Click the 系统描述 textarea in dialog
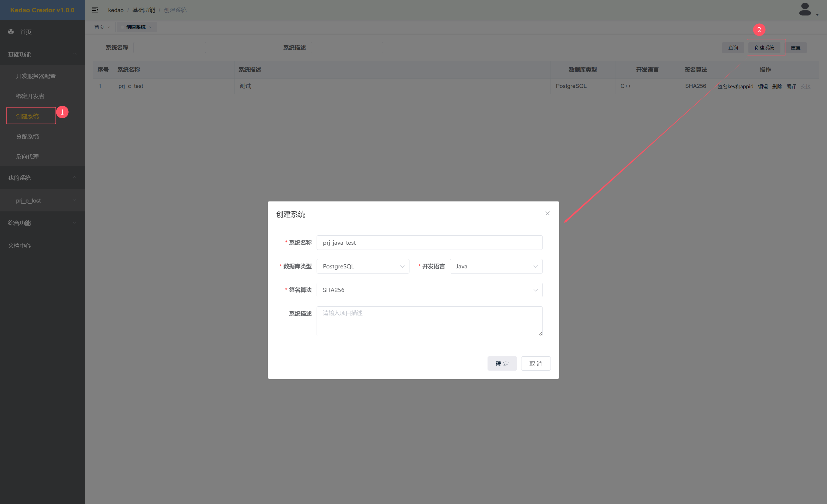827x504 pixels. (429, 321)
